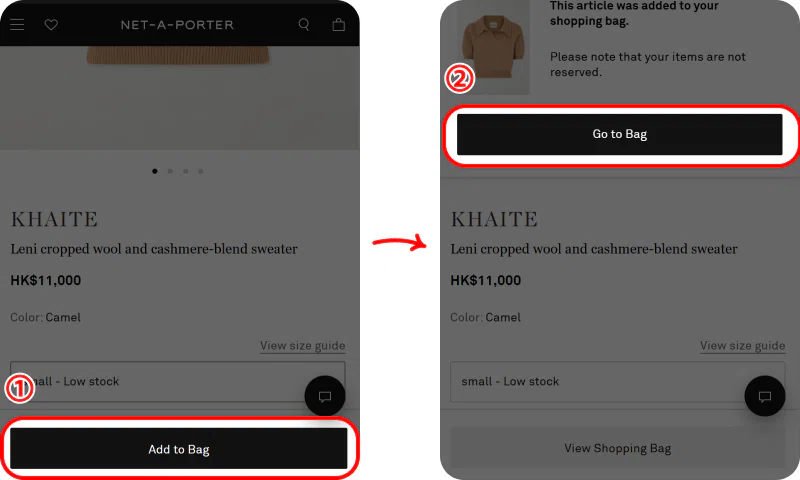The width and height of the screenshot is (800, 480).
Task: Select fourth image carousel dot
Action: coord(201,171)
